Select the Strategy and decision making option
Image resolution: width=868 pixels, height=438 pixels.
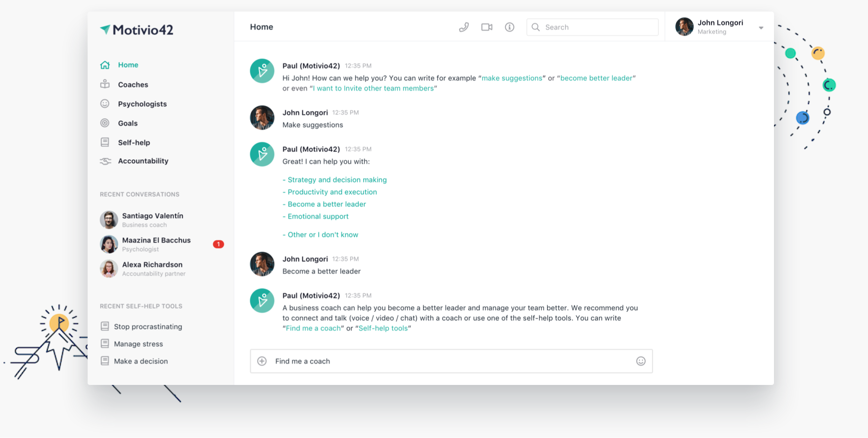(x=335, y=179)
